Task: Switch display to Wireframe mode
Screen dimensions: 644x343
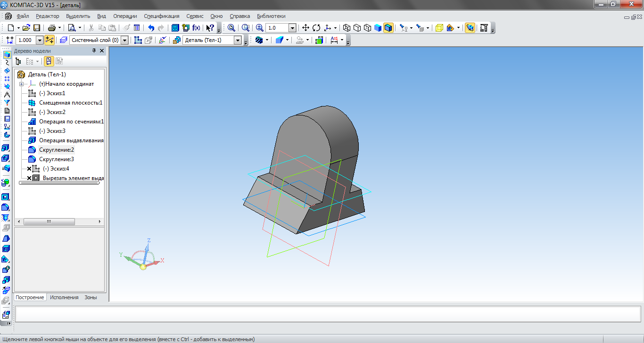Action: click(x=347, y=28)
